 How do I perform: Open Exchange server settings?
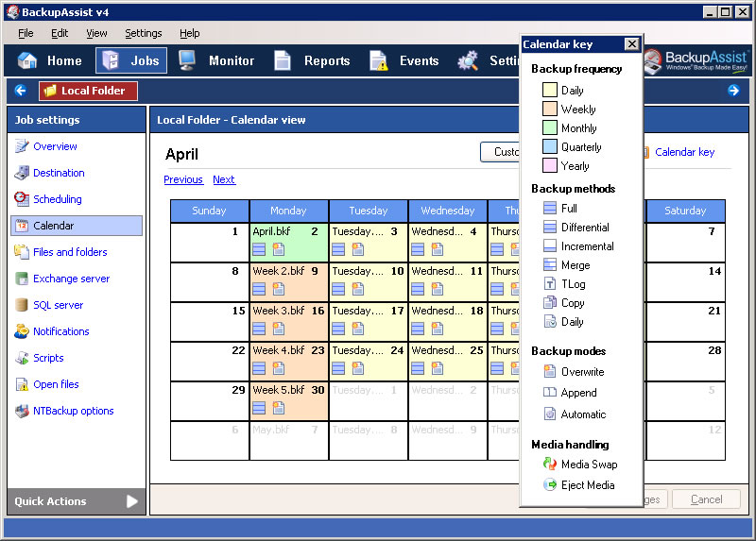point(72,279)
